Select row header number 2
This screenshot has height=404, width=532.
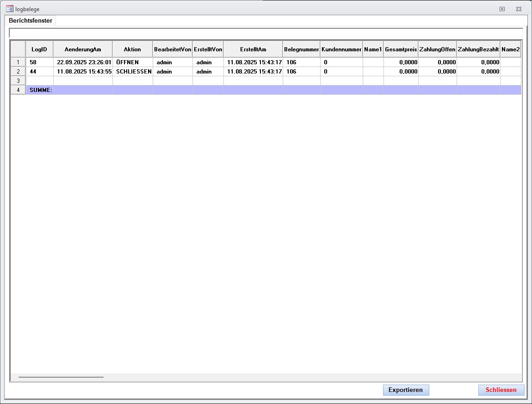[18, 72]
